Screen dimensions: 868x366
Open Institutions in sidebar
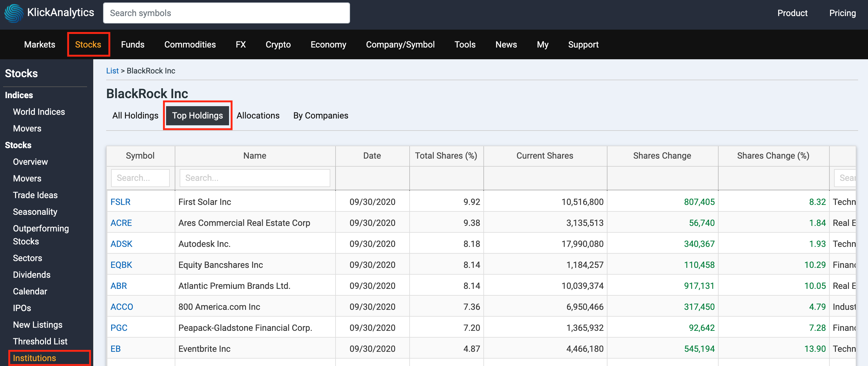(34, 358)
